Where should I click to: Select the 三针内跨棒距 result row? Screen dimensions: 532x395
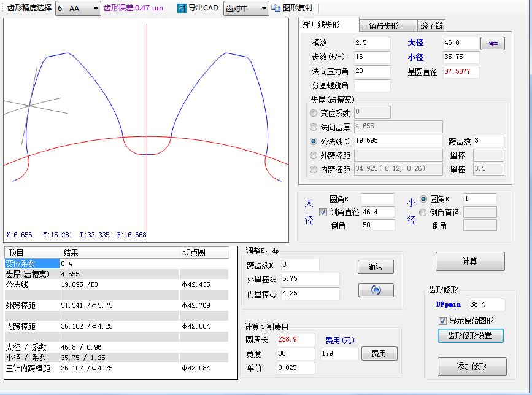[x=117, y=368]
